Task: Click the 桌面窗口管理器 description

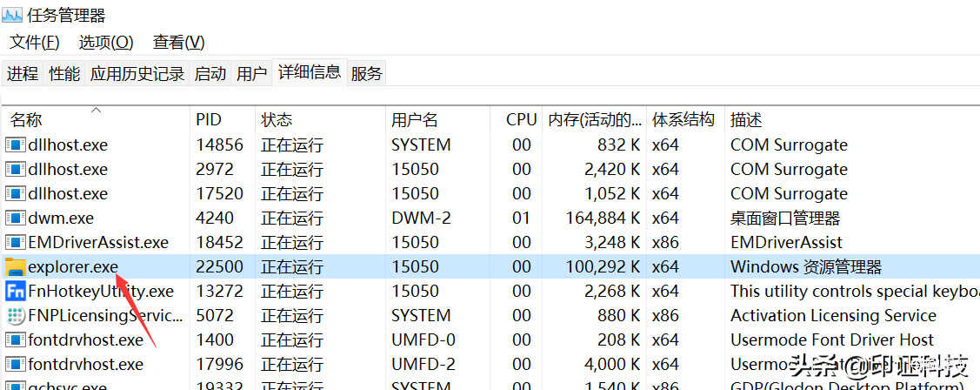Action: [x=785, y=219]
